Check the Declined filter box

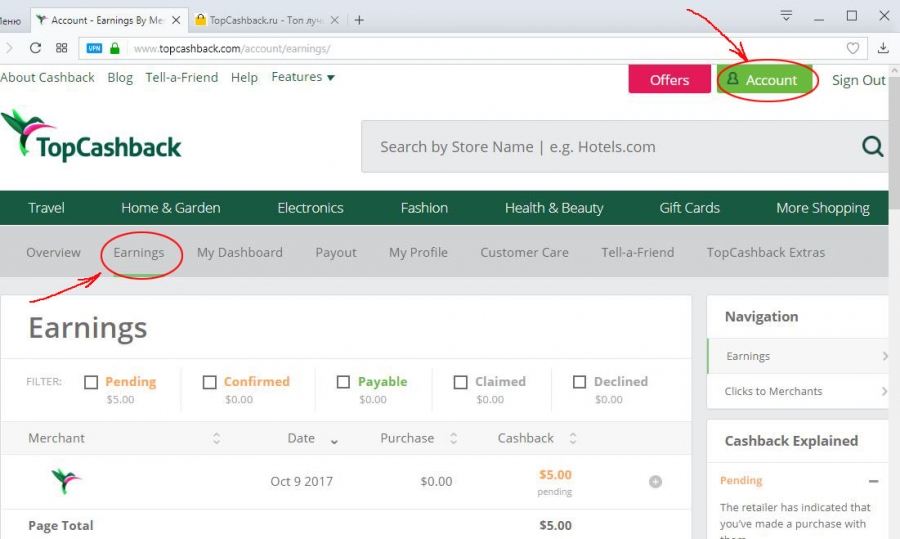(580, 382)
